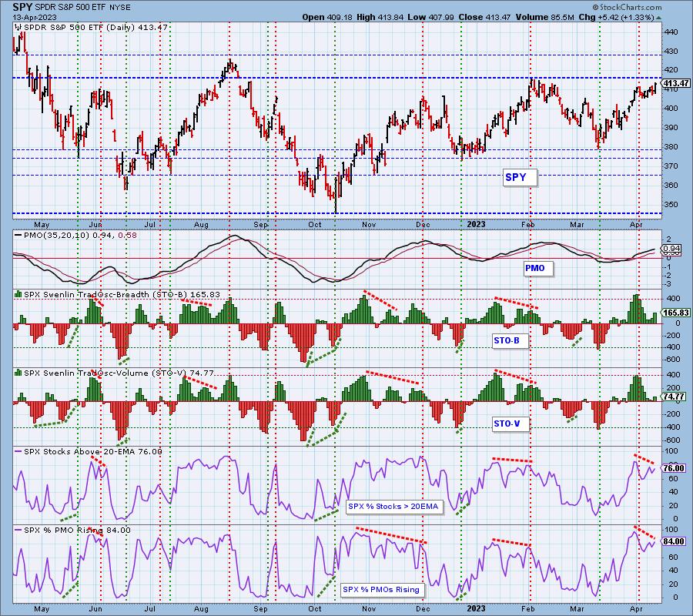Click the 440 price level on the right axis

point(671,32)
